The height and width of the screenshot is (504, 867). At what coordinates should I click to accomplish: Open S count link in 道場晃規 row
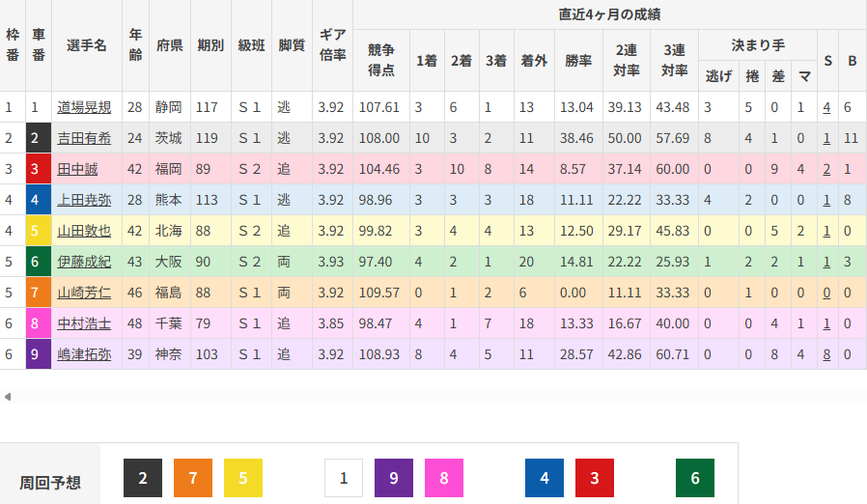tap(826, 107)
